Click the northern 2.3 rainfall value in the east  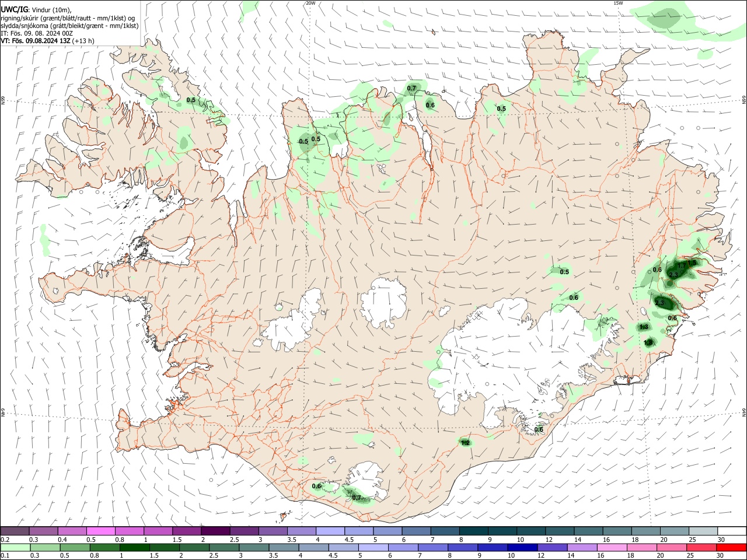click(x=673, y=275)
